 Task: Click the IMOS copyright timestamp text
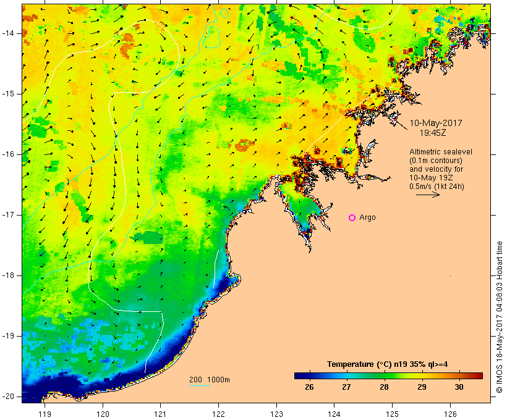[500, 317]
